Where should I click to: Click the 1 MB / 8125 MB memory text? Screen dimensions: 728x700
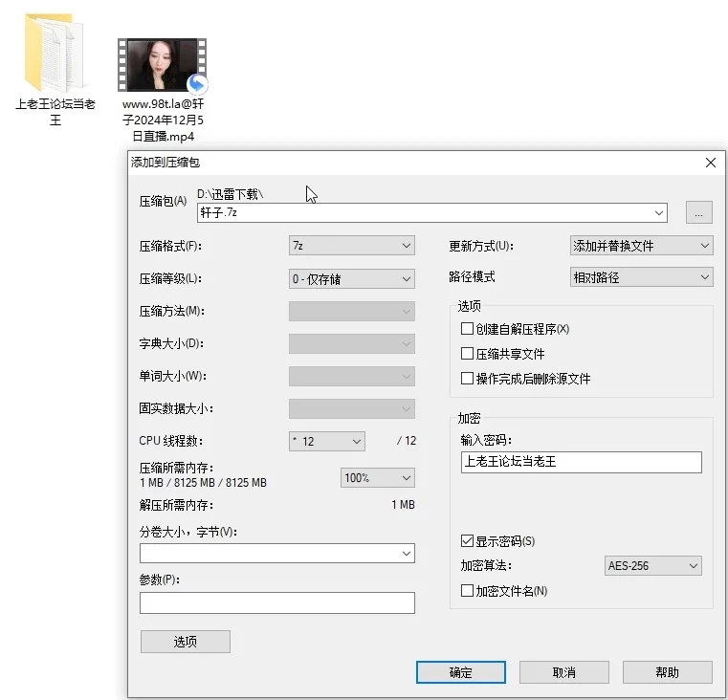(203, 483)
